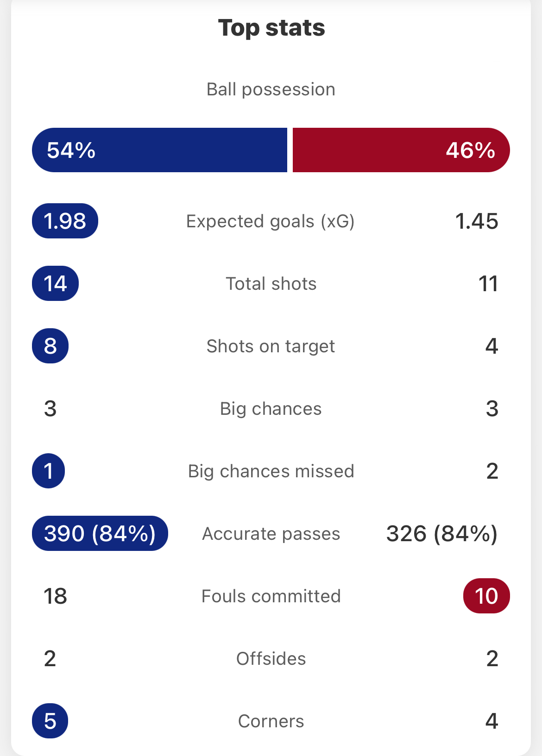Click the 11 total shots value
Viewport: 542px width, 756px height.
click(x=488, y=284)
